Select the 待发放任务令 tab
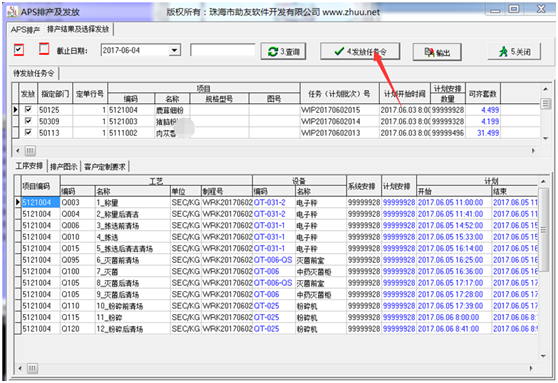 [x=34, y=73]
